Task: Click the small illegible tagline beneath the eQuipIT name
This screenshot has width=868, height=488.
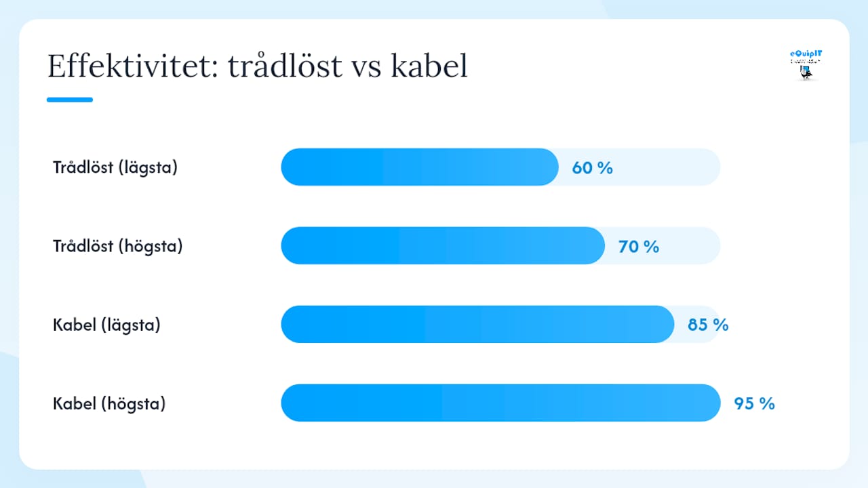Action: tap(806, 61)
